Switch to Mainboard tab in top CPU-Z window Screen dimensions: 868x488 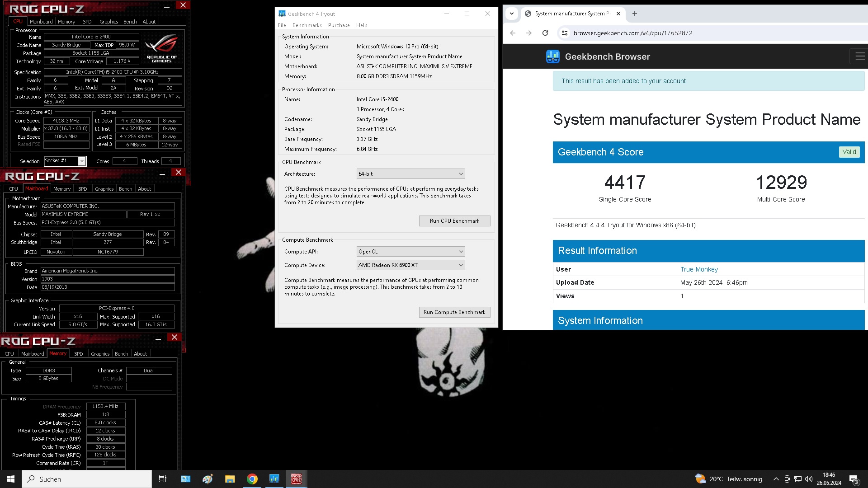point(41,22)
